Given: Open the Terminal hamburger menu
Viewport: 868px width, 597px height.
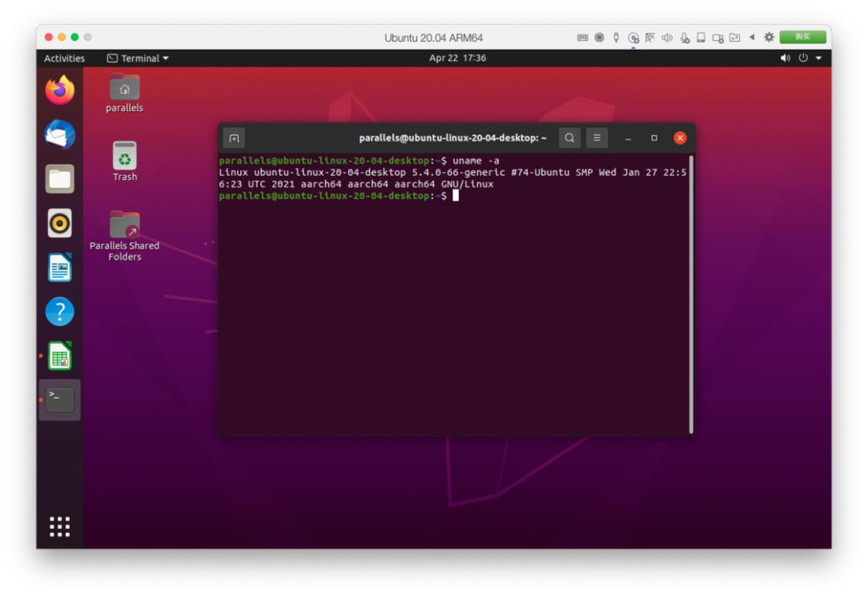Looking at the screenshot, I should pos(596,138).
